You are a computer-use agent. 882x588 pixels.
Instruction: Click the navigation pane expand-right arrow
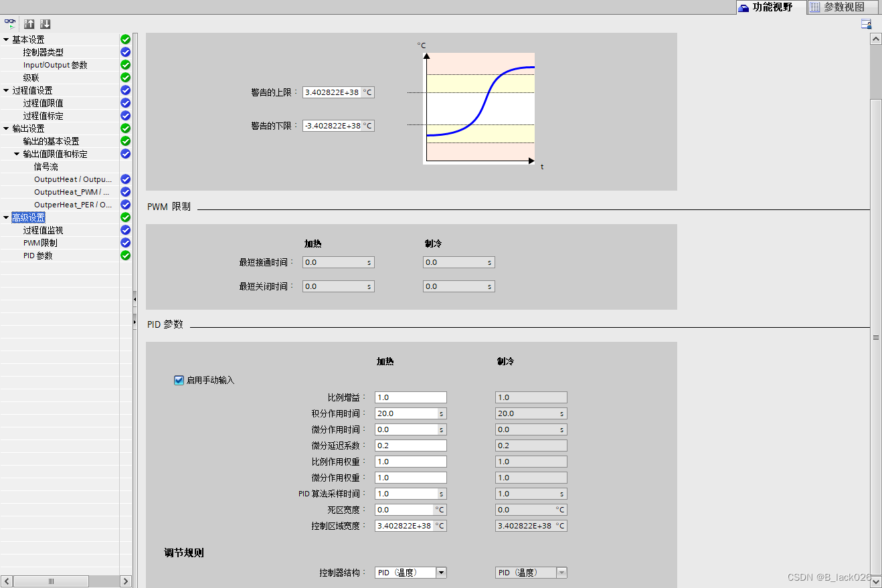tap(135, 321)
